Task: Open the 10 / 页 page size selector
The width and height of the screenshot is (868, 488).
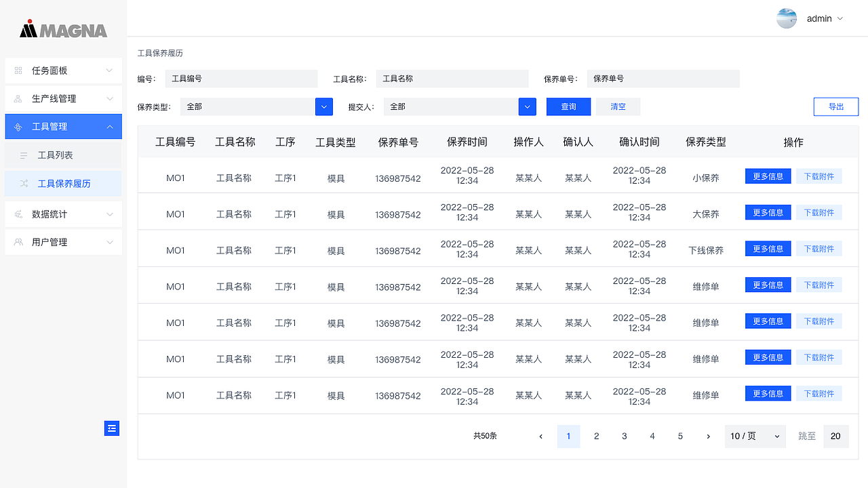Action: tap(755, 436)
